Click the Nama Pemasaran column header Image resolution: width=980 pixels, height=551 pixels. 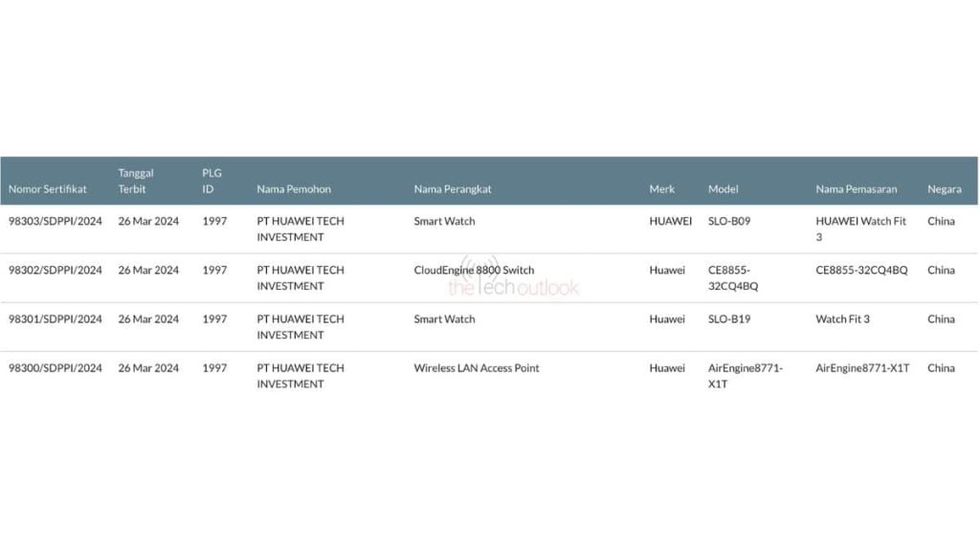click(857, 189)
